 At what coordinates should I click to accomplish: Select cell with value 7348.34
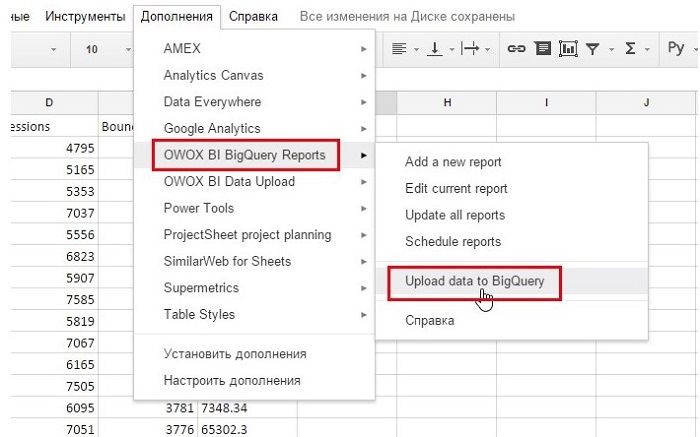point(248,408)
